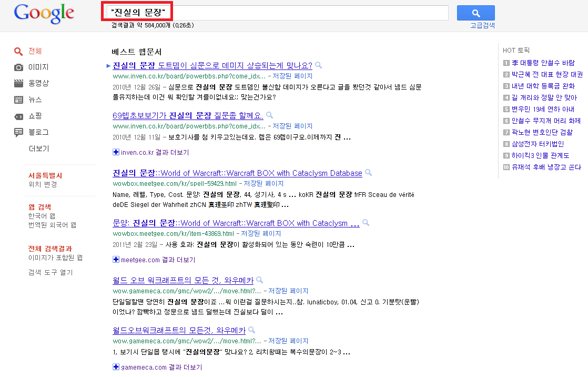
Task: Click preview magnifier beside first inven result
Action: (318, 65)
